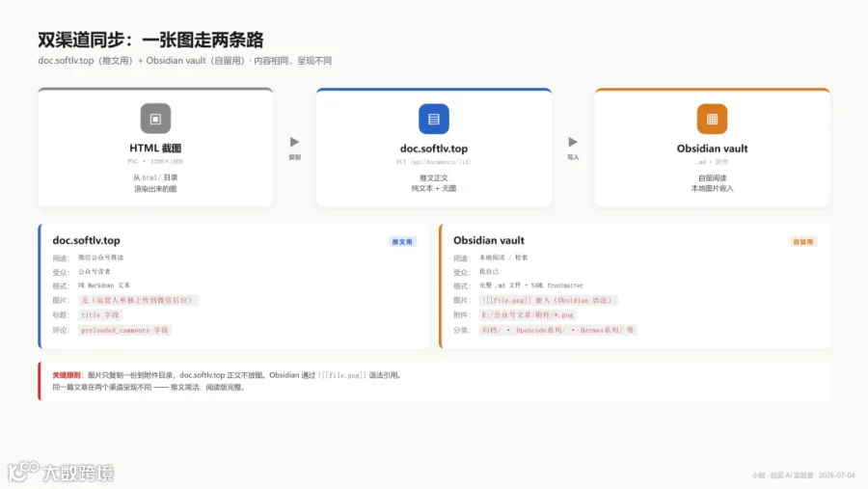Click the 本地图片嵌入 line
This screenshot has height=489, width=868.
(712, 189)
